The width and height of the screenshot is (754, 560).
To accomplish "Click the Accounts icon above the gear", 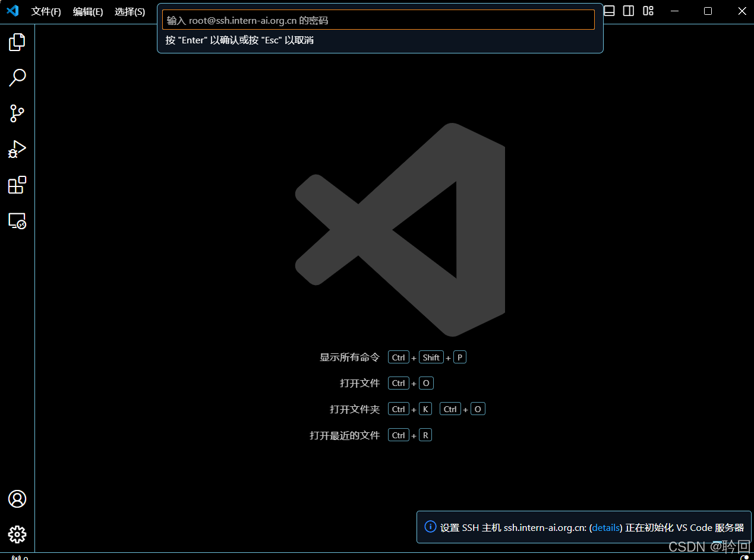I will pyautogui.click(x=17, y=499).
